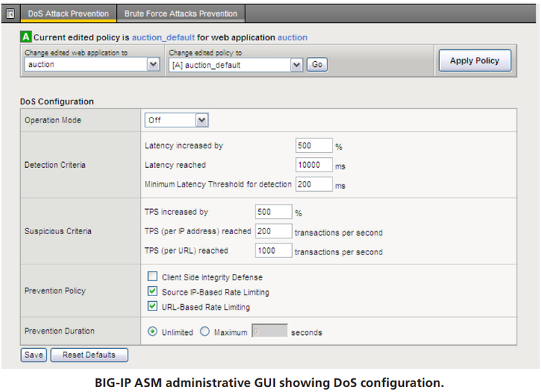Click Reset Defaults button
541x392 pixels.
(x=89, y=355)
